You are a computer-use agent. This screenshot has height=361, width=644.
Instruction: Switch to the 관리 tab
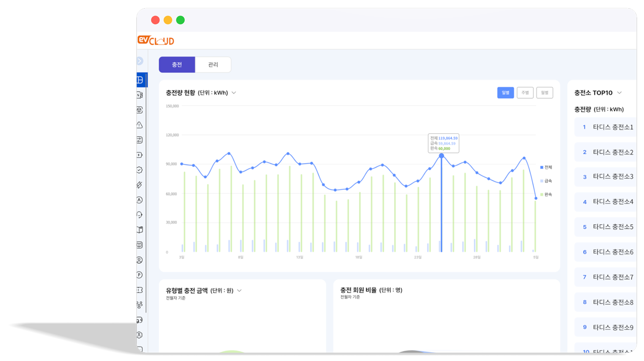point(213,65)
